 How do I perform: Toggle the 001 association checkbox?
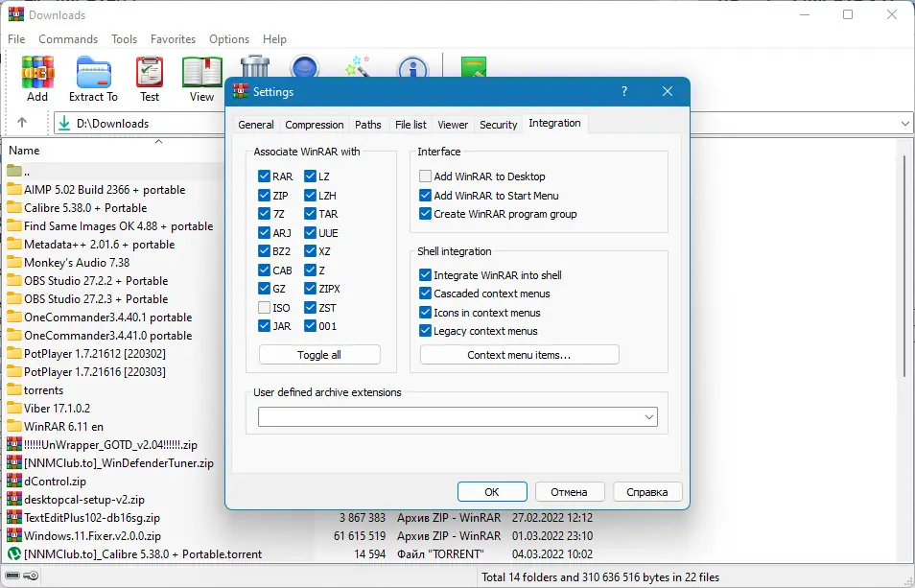pos(310,326)
